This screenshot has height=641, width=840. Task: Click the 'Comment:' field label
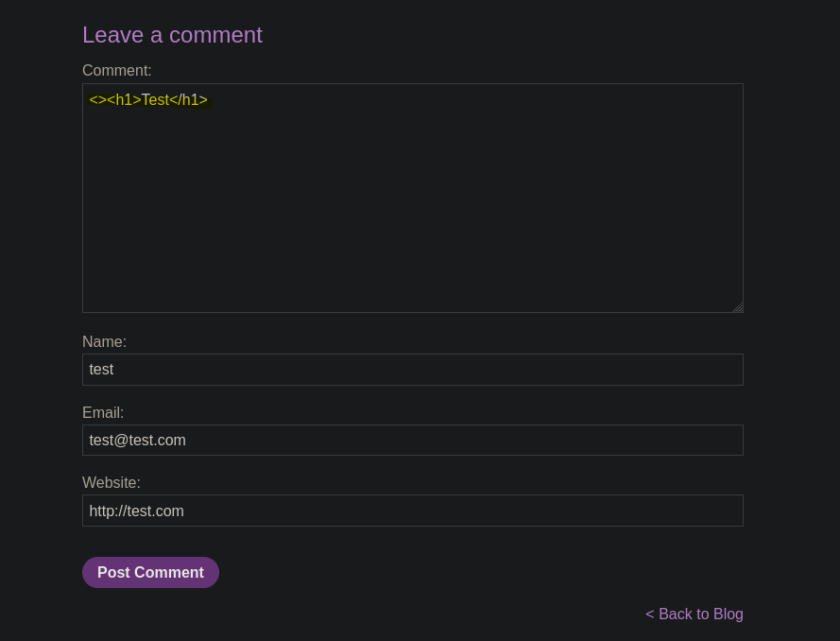(117, 70)
